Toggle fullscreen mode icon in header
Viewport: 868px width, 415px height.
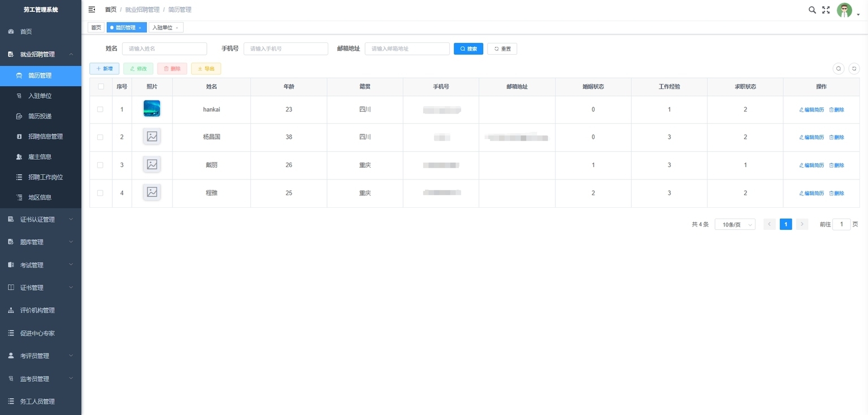click(826, 10)
